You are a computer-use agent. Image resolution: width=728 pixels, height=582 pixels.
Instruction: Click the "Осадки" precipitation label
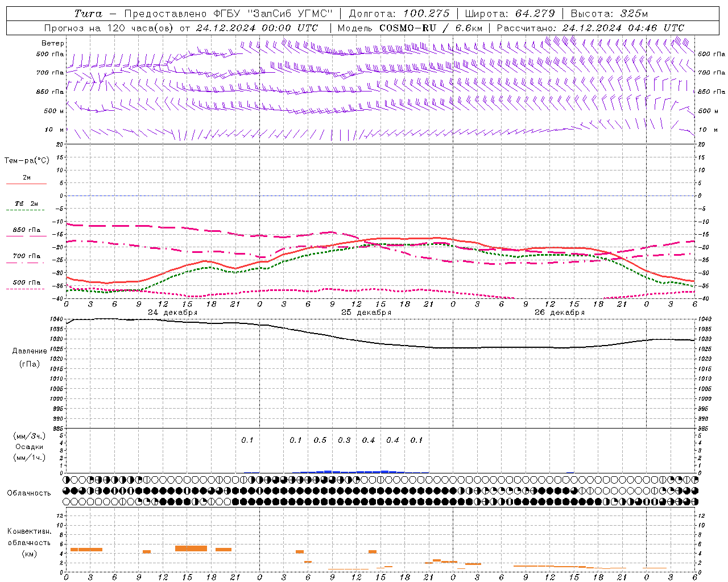(29, 447)
